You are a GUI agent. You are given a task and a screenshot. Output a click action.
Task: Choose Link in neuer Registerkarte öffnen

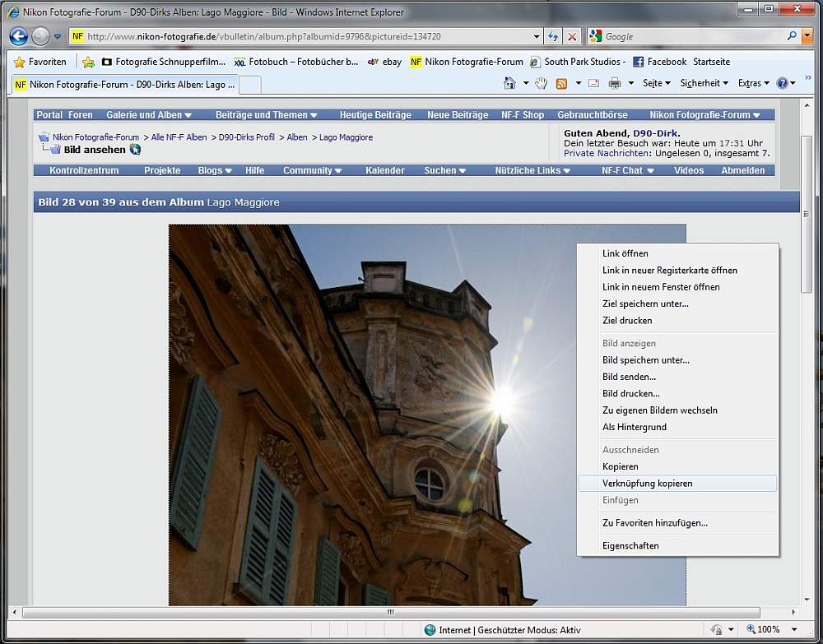pos(677,270)
